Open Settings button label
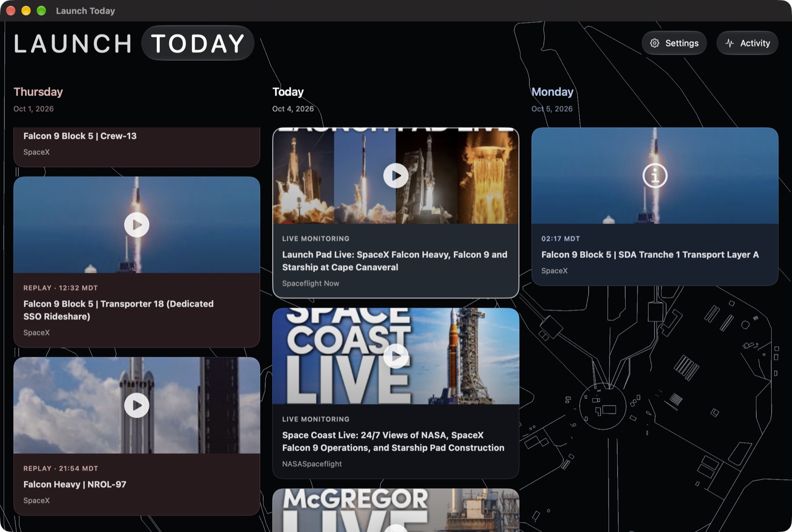This screenshot has width=792, height=532. 682,43
